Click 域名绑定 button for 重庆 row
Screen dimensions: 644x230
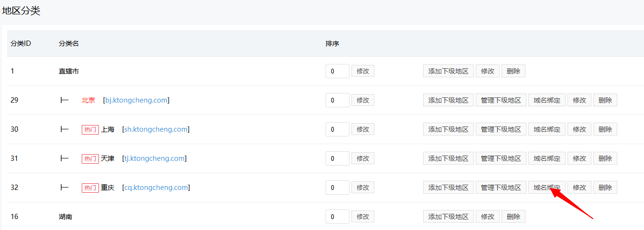[x=547, y=188]
